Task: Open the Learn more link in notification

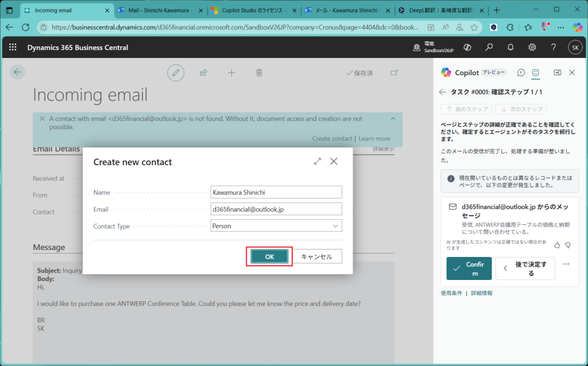Action: pos(374,139)
